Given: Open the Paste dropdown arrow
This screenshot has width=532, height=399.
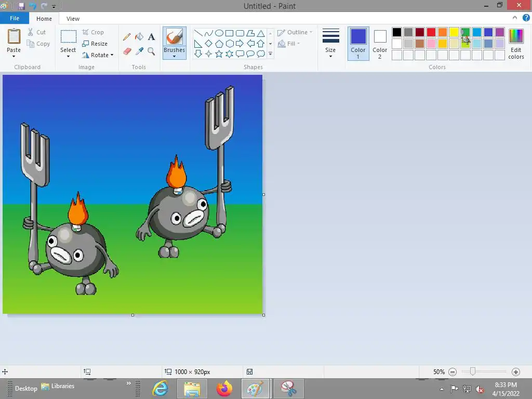Looking at the screenshot, I should coord(14,56).
